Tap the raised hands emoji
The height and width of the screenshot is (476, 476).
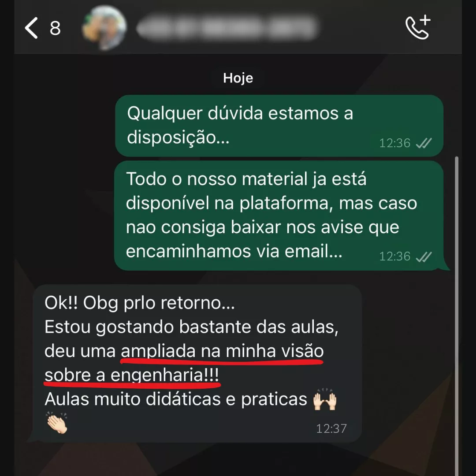point(325,399)
